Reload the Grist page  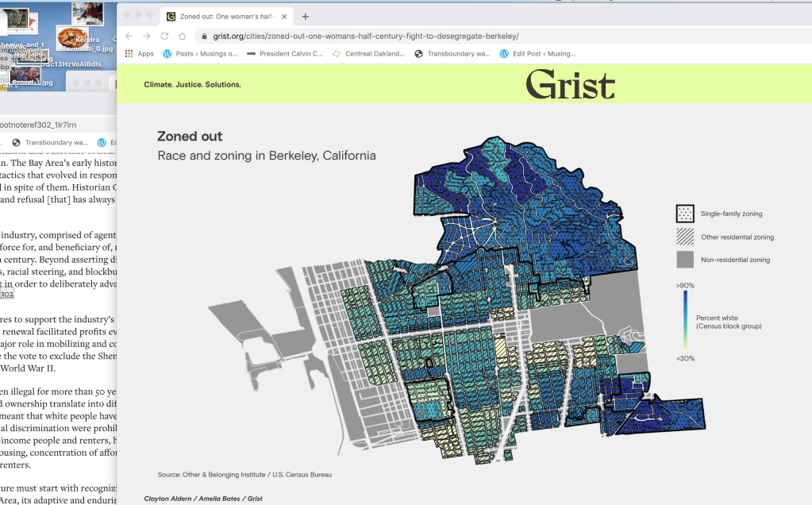tap(164, 36)
